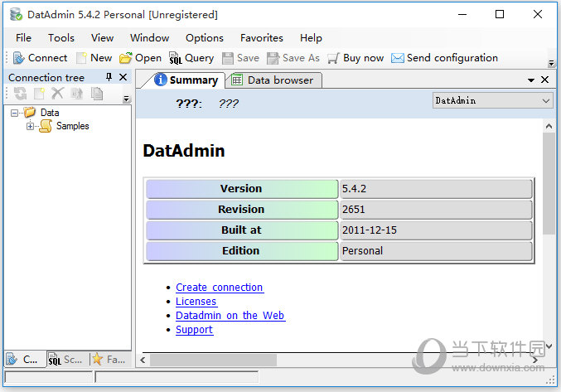Open the Favorites menu
Screen dimensions: 561x392
(x=261, y=37)
